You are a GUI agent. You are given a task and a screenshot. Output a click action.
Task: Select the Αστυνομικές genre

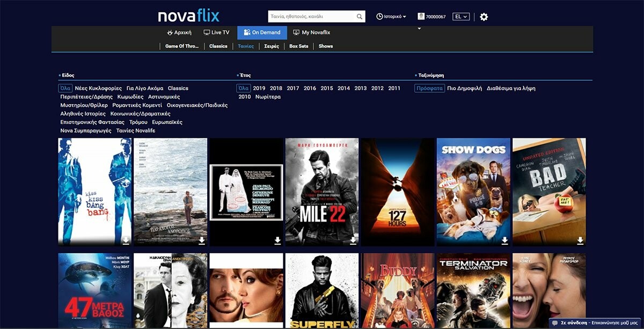click(x=164, y=97)
